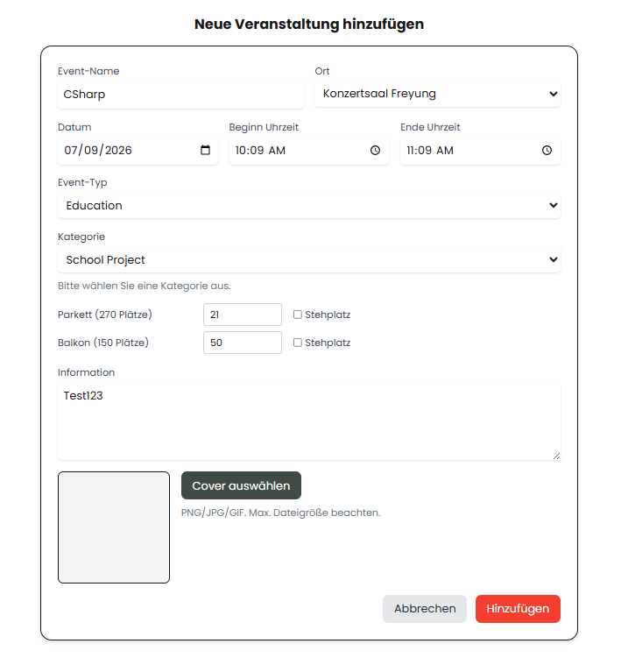
Task: Enable Stehplatz checkbox for Balkon
Action: point(298,343)
